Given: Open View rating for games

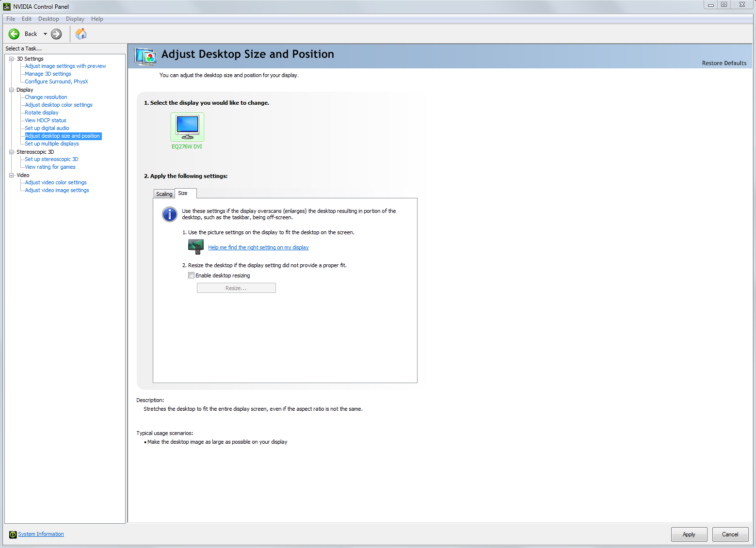Looking at the screenshot, I should [x=50, y=167].
